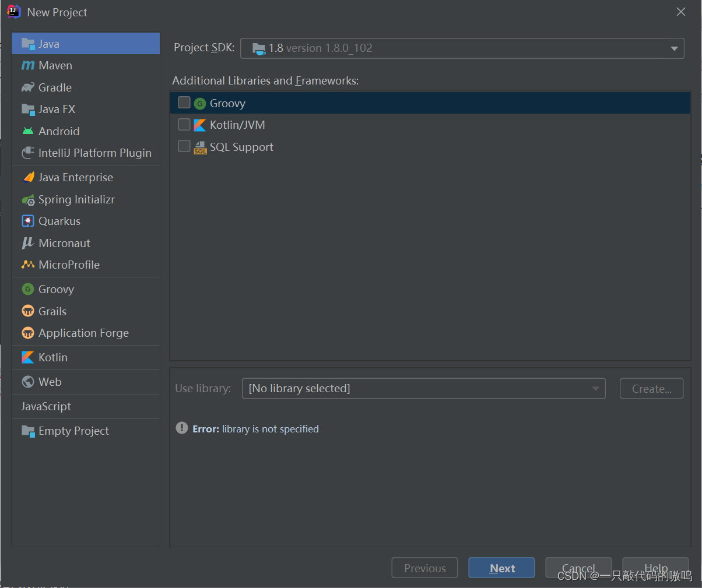This screenshot has height=588, width=702.
Task: Click the Maven 'm' icon
Action: click(x=28, y=65)
